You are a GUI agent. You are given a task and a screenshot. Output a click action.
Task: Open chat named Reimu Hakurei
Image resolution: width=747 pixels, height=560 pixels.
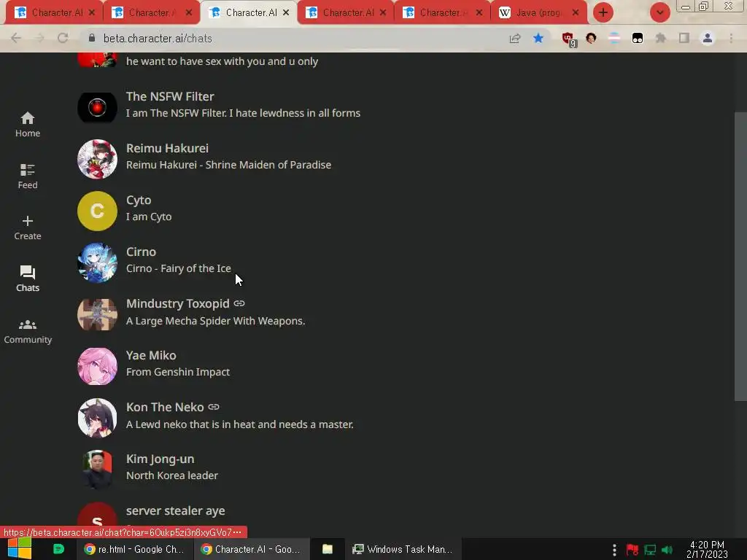[x=167, y=148]
